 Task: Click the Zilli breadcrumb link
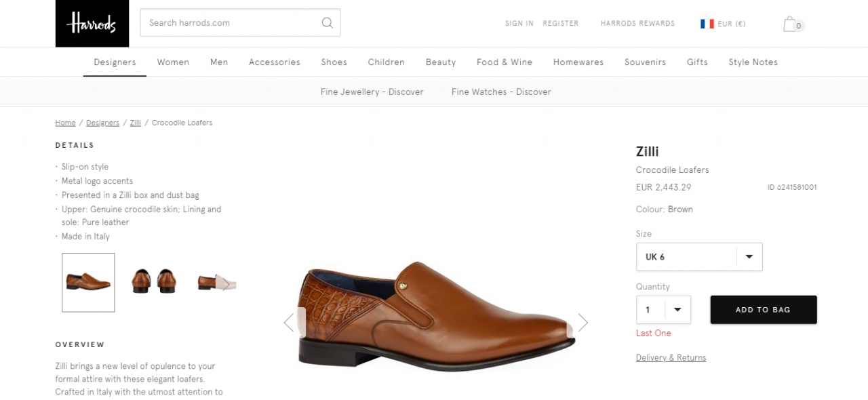[136, 123]
